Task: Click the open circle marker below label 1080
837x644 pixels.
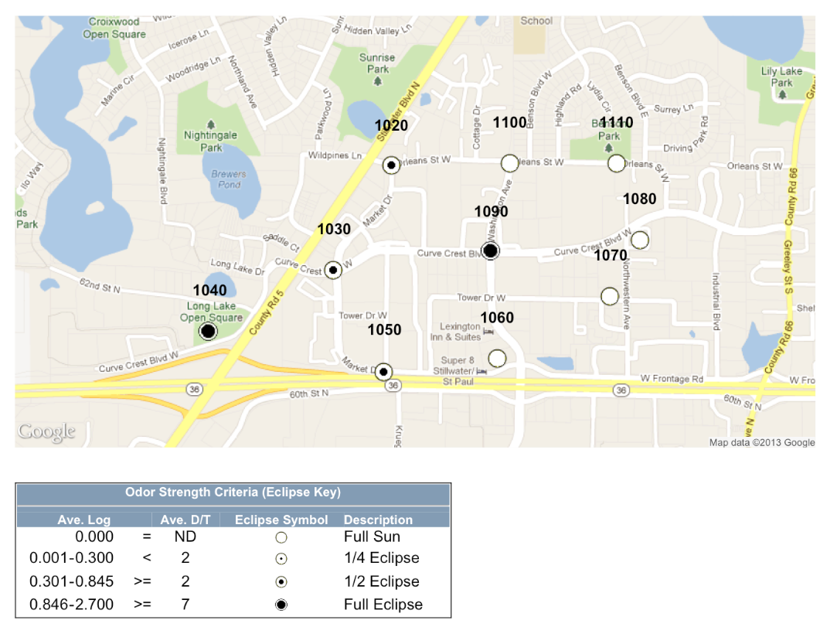Action: click(639, 240)
